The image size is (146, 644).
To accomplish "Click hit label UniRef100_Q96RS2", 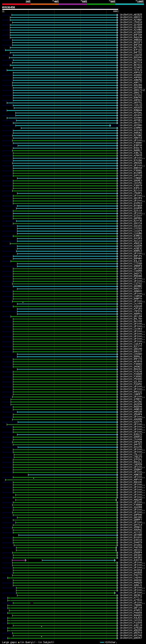I will 131,437.
